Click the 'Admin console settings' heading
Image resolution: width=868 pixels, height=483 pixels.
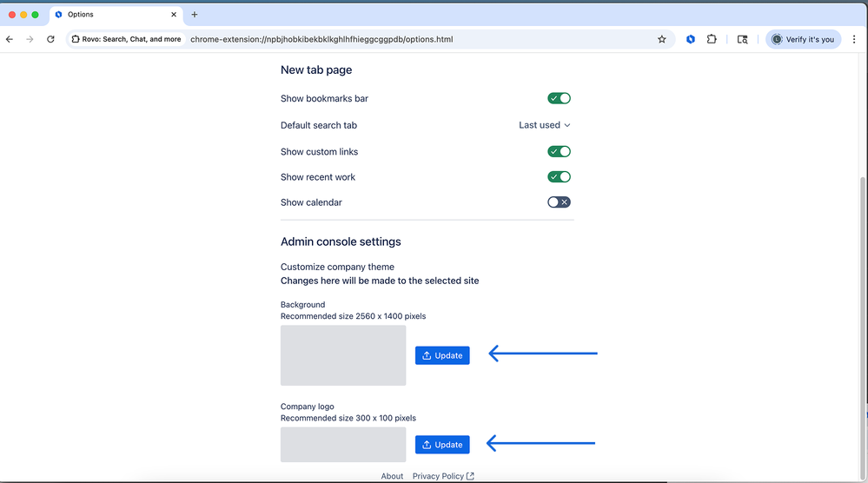click(341, 241)
